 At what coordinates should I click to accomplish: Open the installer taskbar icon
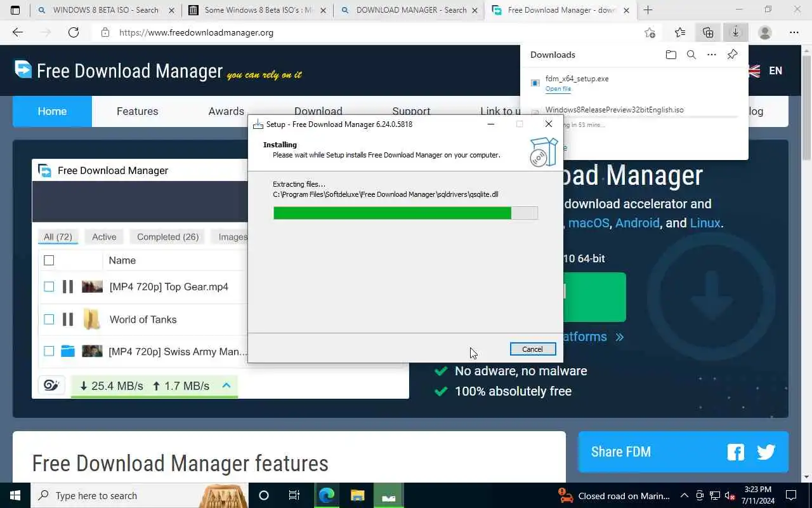pyautogui.click(x=389, y=495)
